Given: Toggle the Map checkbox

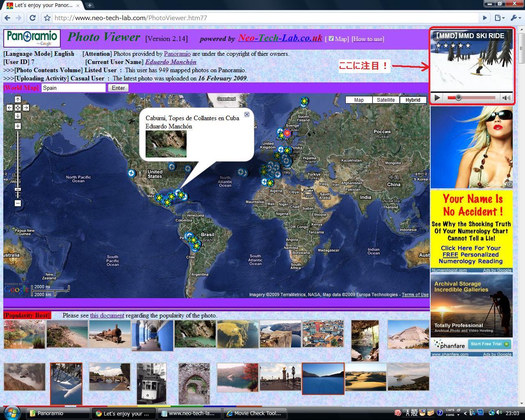Looking at the screenshot, I should pyautogui.click(x=331, y=39).
